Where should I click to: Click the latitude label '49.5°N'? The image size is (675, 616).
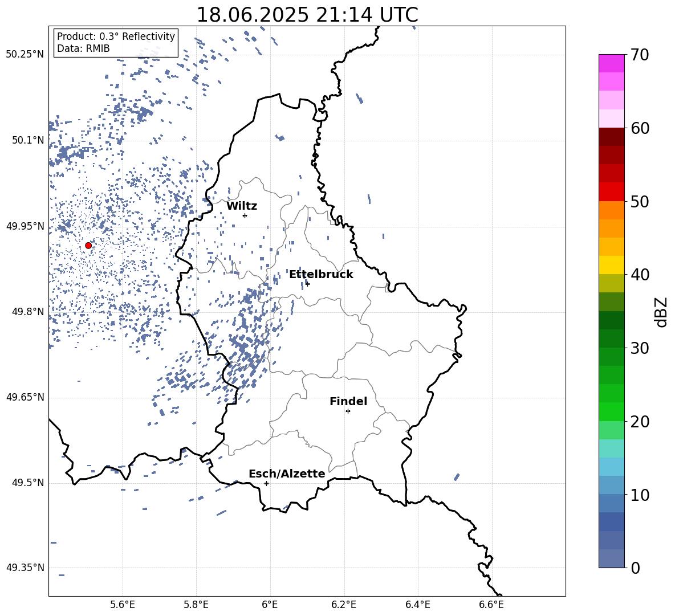coord(27,483)
